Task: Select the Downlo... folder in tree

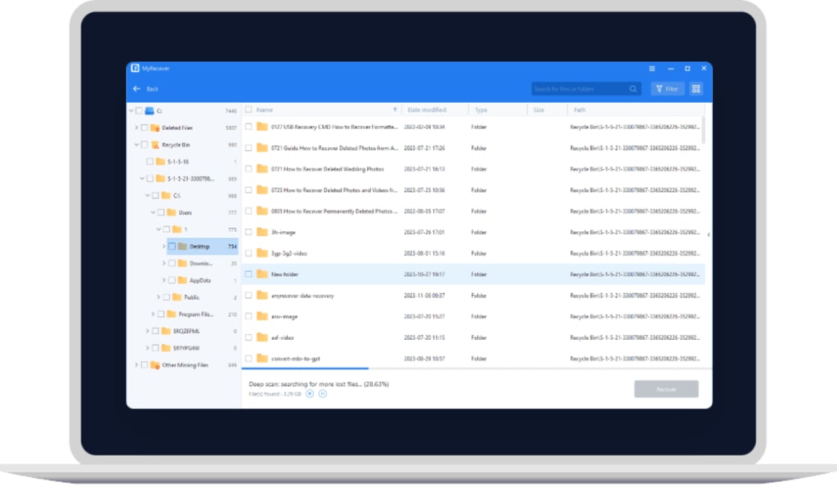Action: 201,264
